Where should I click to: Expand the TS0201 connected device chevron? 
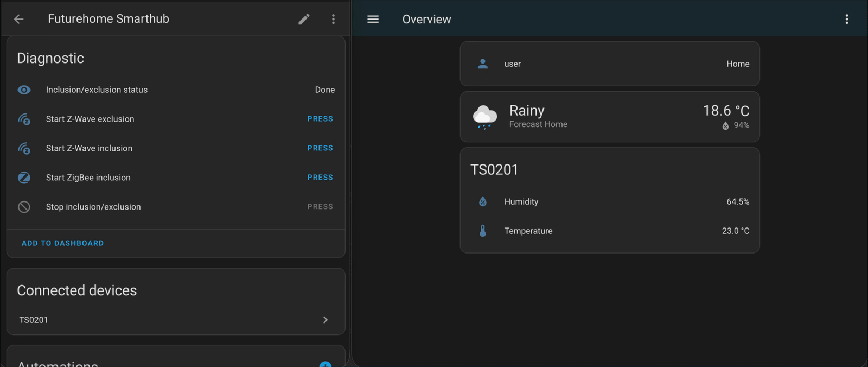coord(325,320)
